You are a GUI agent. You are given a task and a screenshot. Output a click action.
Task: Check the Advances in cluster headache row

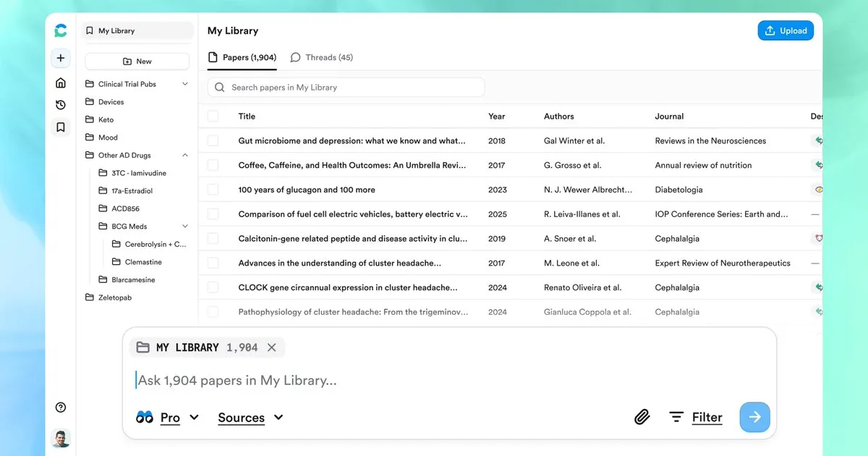coord(213,263)
